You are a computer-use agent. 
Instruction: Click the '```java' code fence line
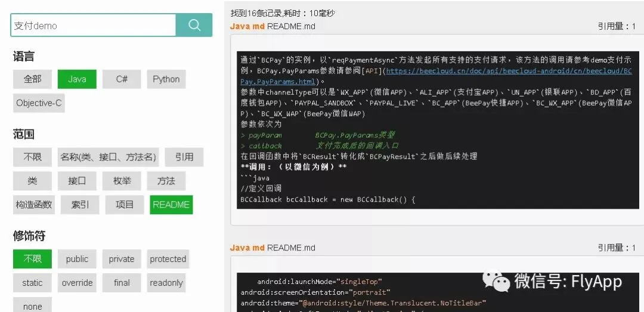pos(255,178)
